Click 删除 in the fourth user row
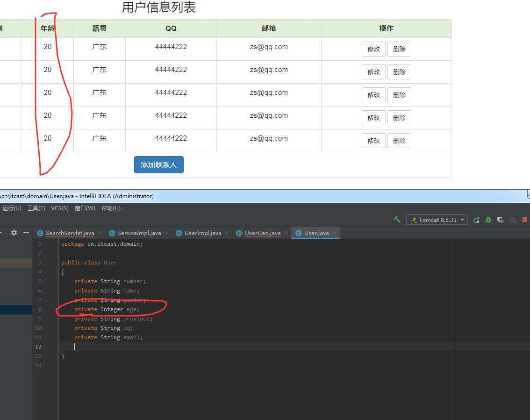The image size is (530, 420). [x=399, y=118]
